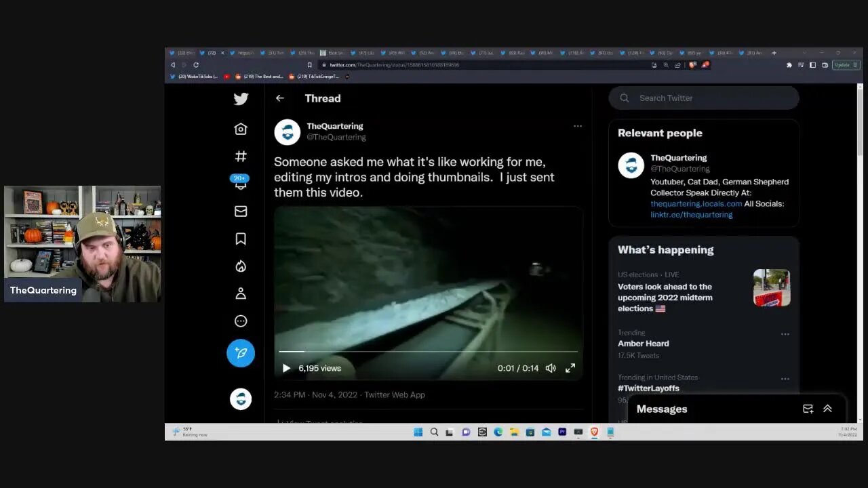Mute the video with speaker icon
This screenshot has width=868, height=488.
551,368
